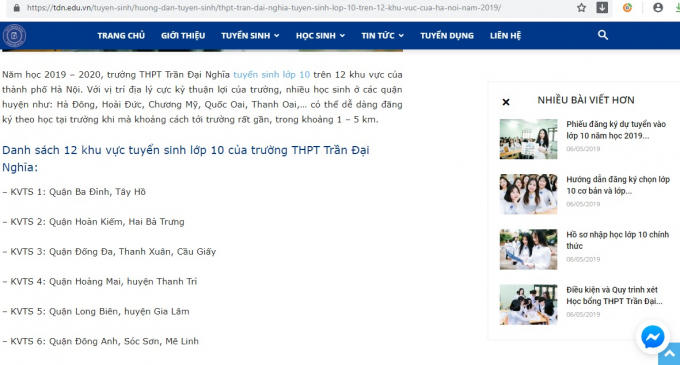The image size is (680, 365).
Task: Open the user profile avatar icon
Action: (658, 7)
